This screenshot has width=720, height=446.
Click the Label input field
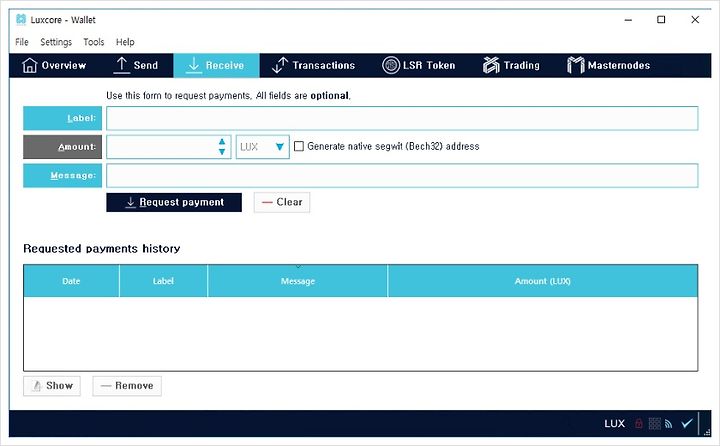point(402,119)
